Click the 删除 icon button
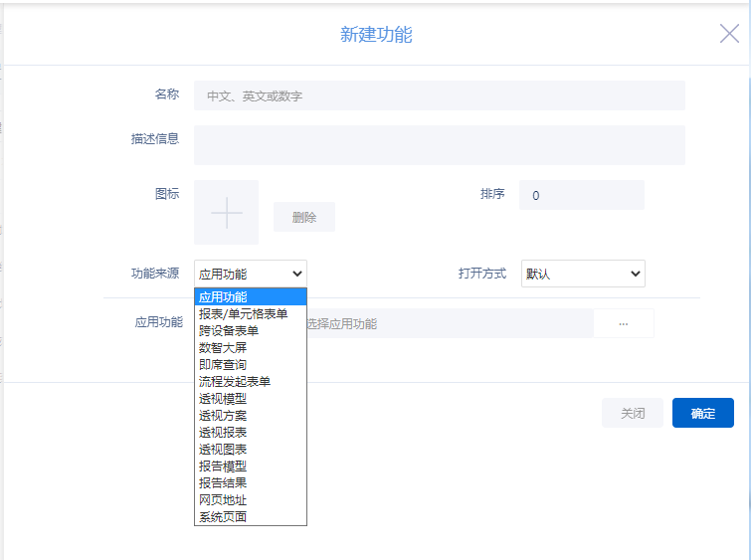Image resolution: width=751 pixels, height=560 pixels. click(x=304, y=217)
